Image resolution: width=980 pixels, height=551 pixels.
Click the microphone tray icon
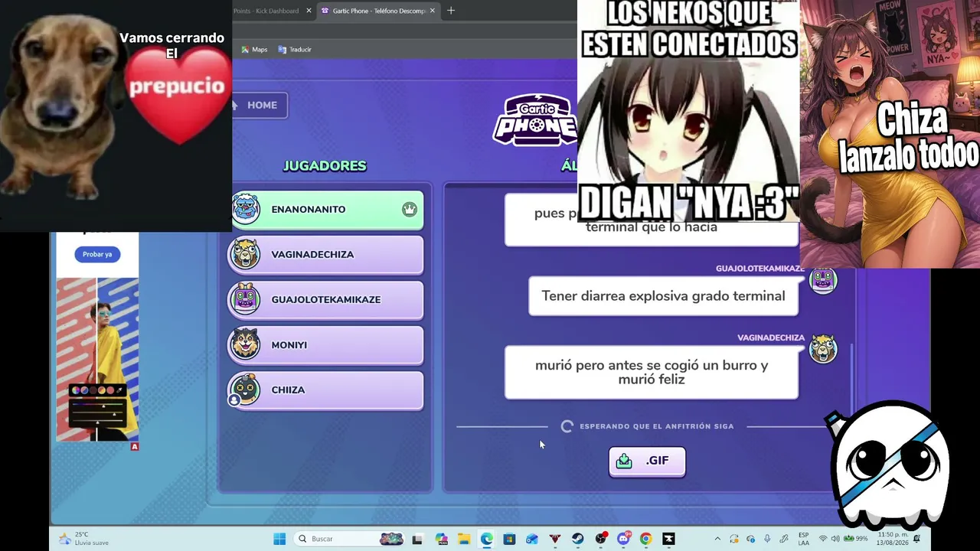pos(768,539)
